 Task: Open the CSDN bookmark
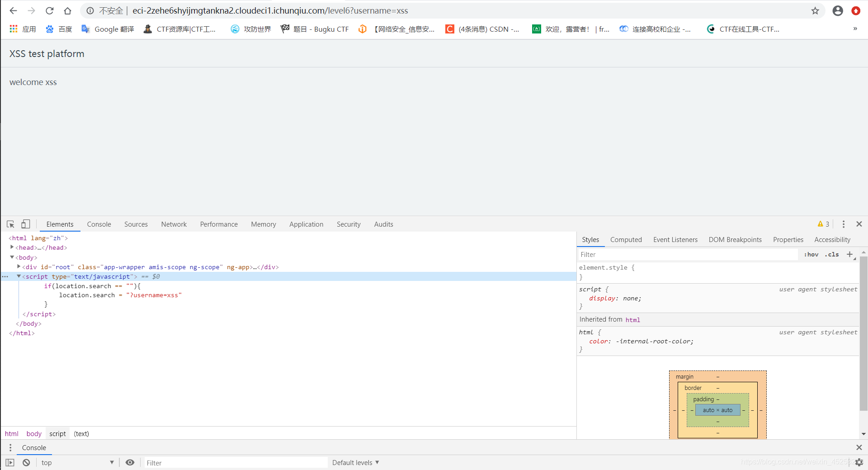[482, 29]
